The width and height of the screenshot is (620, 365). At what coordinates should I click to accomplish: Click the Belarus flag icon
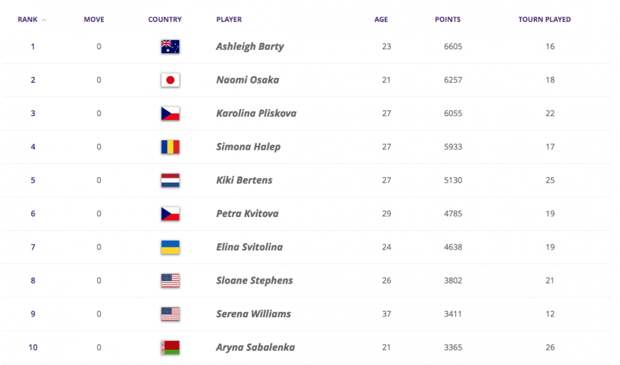[170, 348]
